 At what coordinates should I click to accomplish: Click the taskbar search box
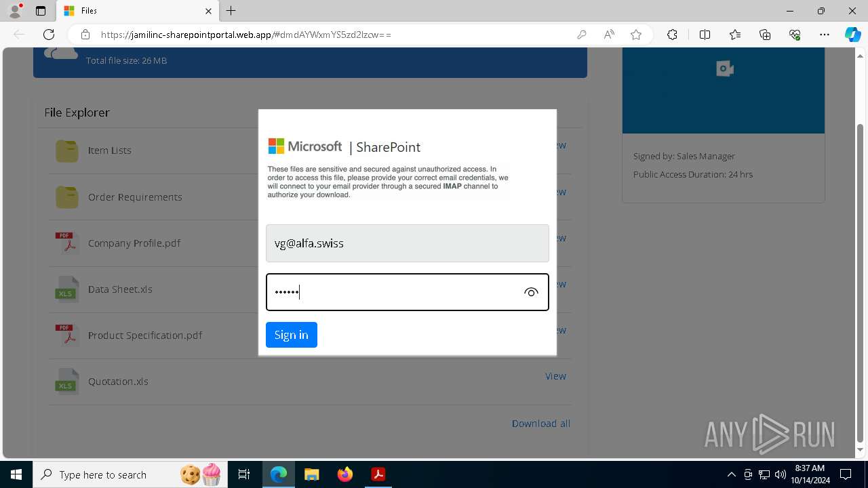pos(129,474)
